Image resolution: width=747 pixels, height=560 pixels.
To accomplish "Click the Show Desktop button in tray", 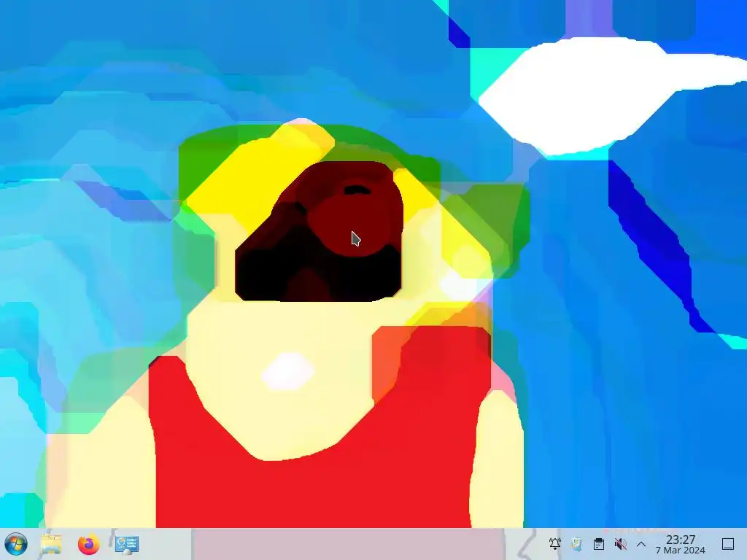I will click(x=728, y=544).
